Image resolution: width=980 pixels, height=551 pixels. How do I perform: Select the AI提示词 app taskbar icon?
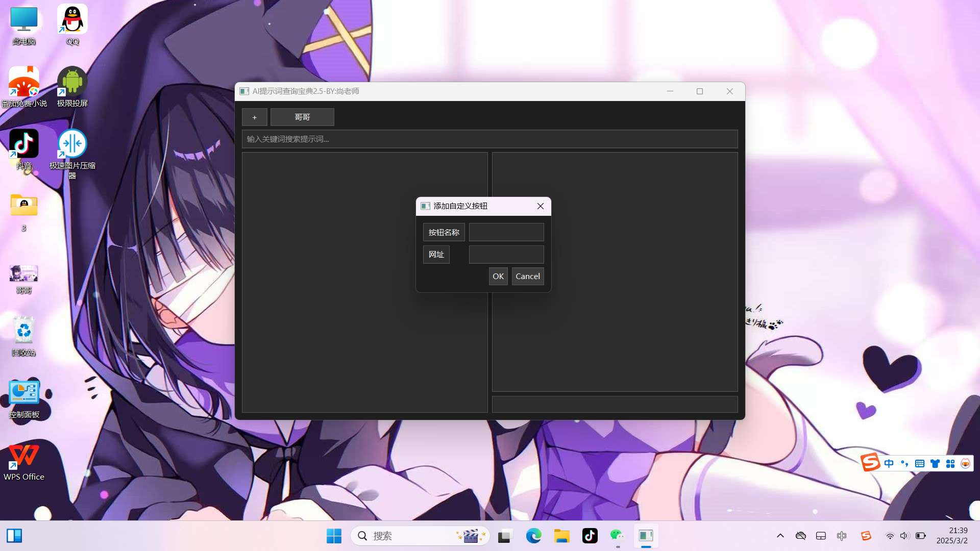(x=646, y=536)
